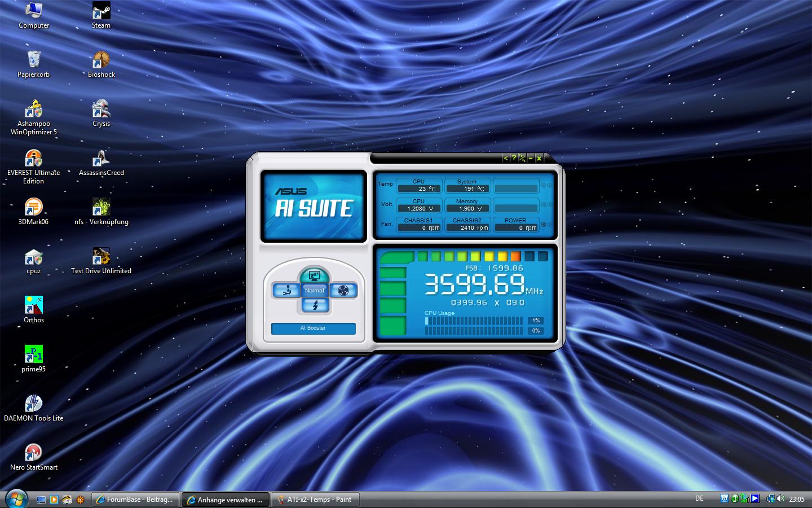The height and width of the screenshot is (508, 812).
Task: Open the AI Gear joystick button
Action: [286, 290]
